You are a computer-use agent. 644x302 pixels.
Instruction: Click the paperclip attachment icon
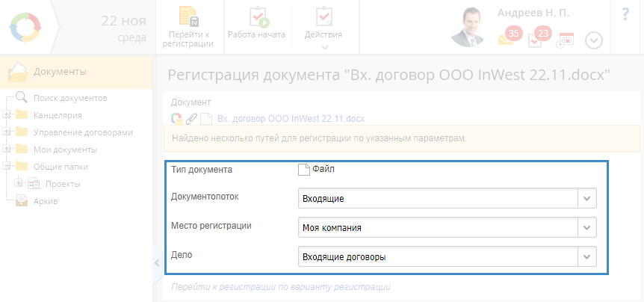pyautogui.click(x=191, y=119)
